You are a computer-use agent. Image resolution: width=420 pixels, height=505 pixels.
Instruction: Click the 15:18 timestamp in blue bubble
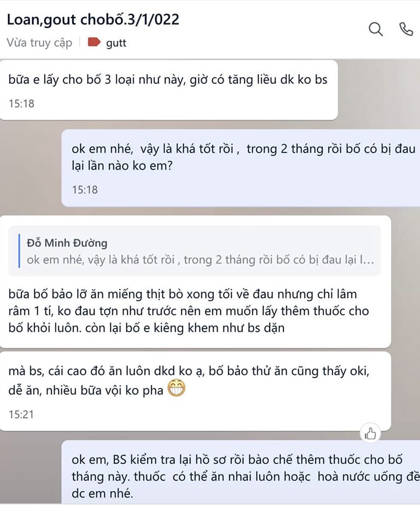(85, 190)
